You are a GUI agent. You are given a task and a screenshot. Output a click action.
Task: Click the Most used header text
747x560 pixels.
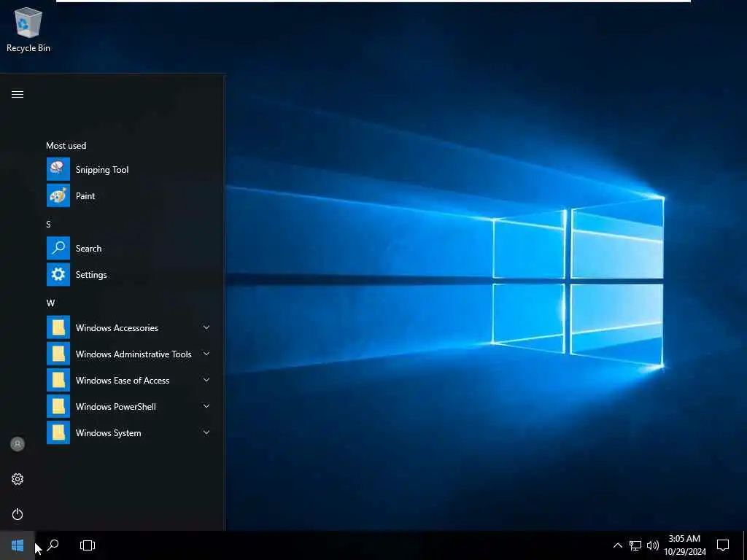[x=66, y=146]
